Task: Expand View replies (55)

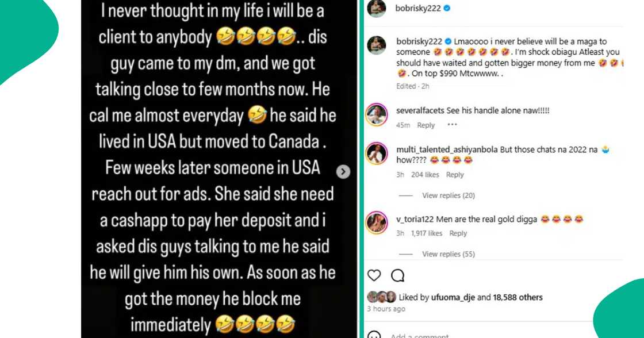Action: pos(448,254)
